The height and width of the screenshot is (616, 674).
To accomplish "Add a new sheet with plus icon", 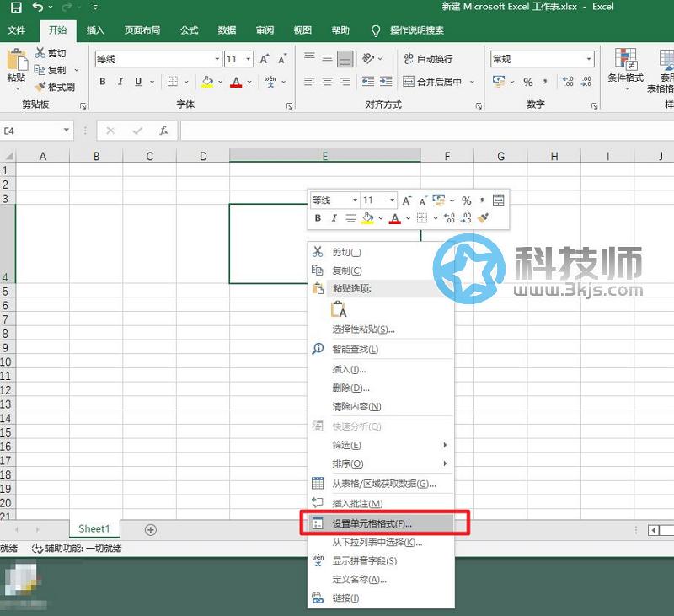I will tap(151, 529).
